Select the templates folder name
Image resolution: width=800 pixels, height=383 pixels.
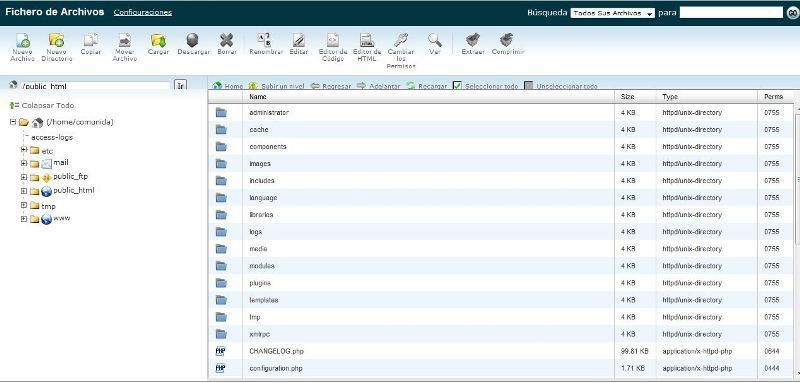[x=264, y=300]
